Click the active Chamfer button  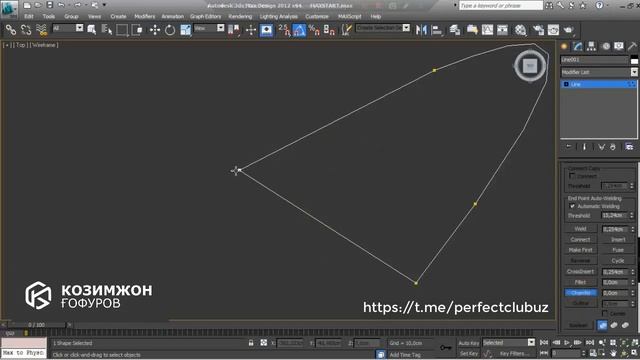580,293
